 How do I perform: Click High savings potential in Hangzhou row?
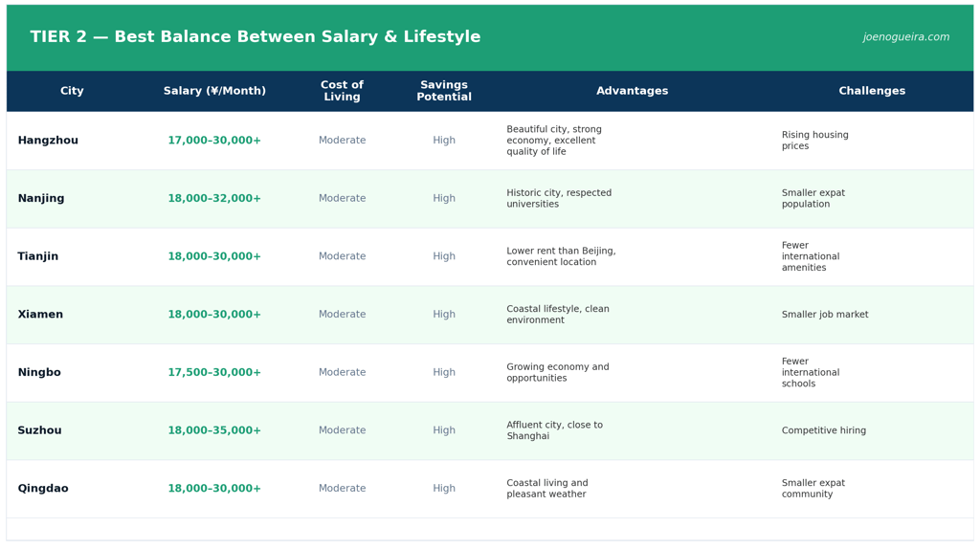click(x=444, y=140)
